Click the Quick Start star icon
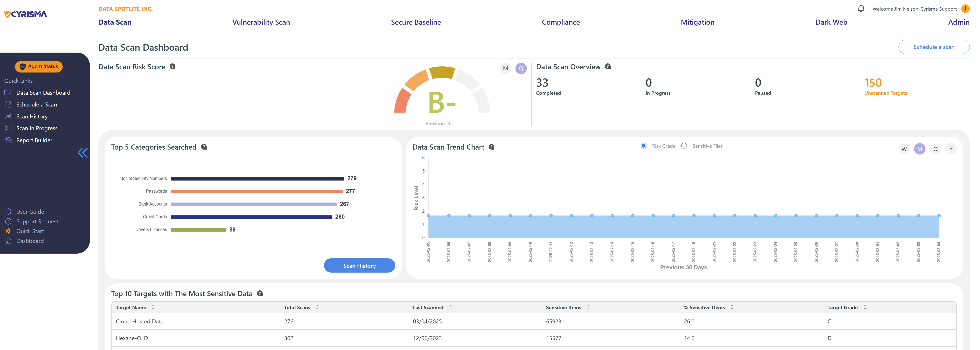 tap(8, 231)
